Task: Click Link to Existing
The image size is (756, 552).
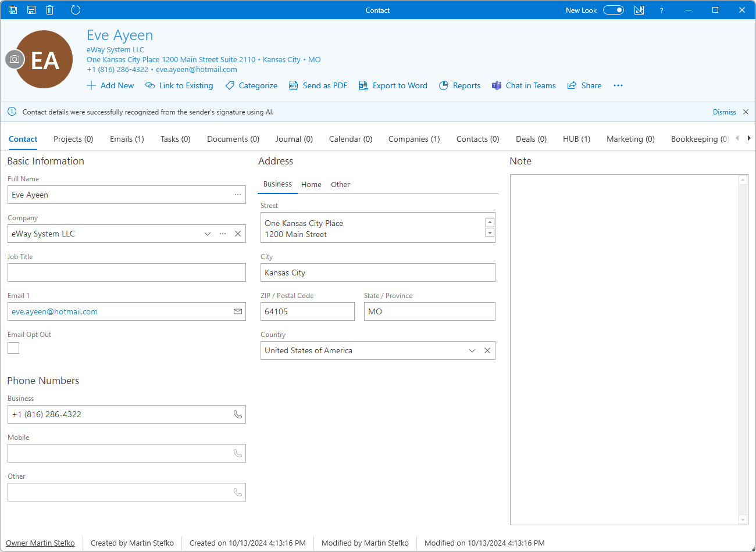Action: coord(179,85)
